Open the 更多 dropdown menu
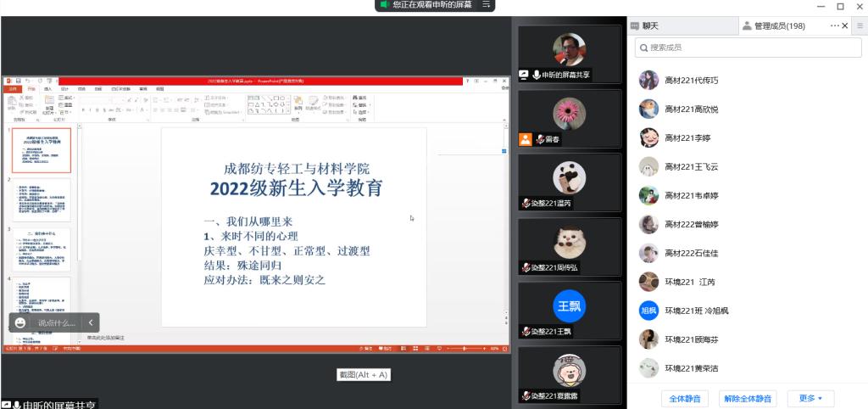This screenshot has height=409, width=868. (x=810, y=398)
